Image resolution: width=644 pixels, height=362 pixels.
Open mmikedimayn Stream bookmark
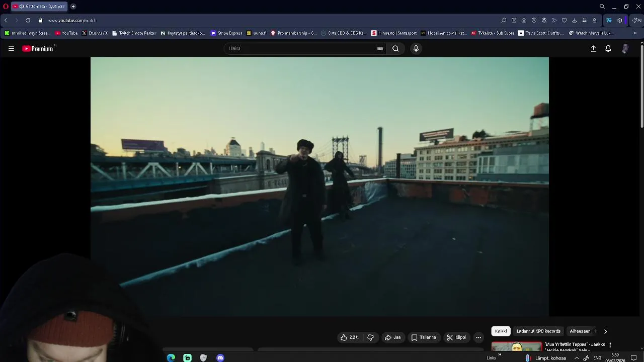[x=28, y=33]
